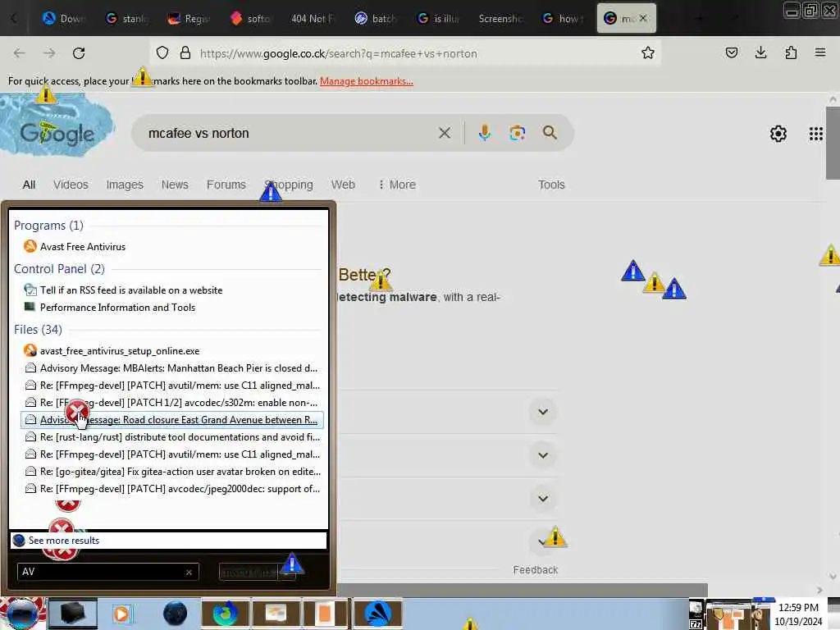840x630 pixels.
Task: Select the Videos search filter
Action: [x=71, y=185]
